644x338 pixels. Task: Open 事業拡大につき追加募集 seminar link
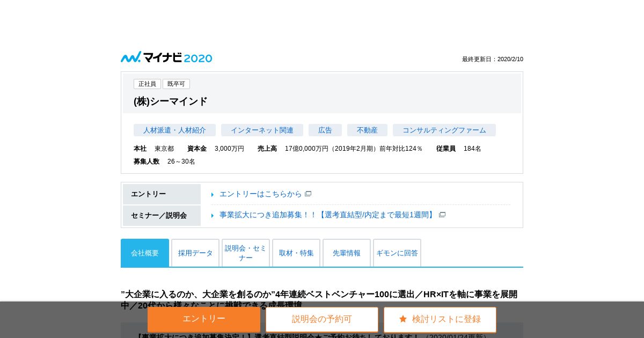(327, 215)
